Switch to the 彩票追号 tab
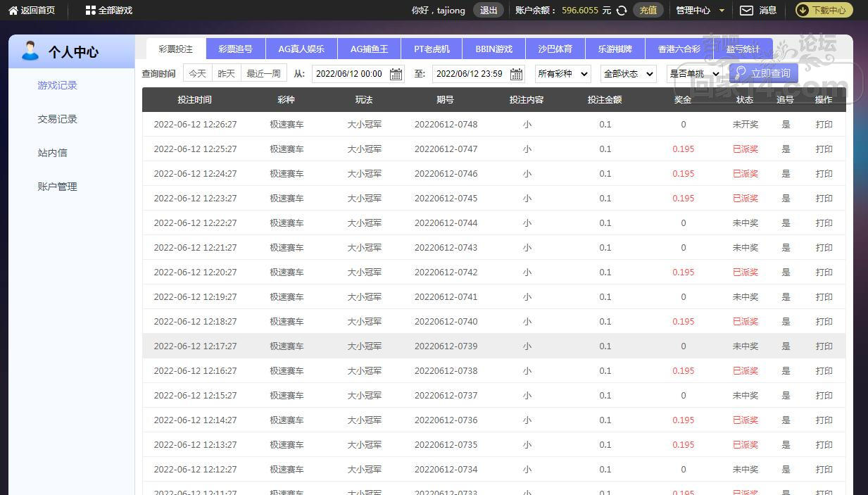 [x=235, y=49]
